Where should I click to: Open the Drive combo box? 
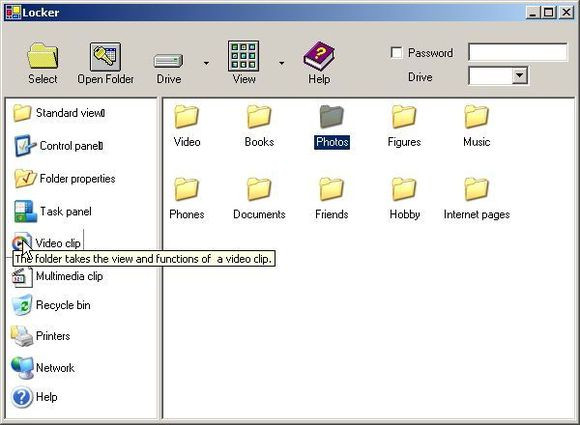pyautogui.click(x=498, y=76)
